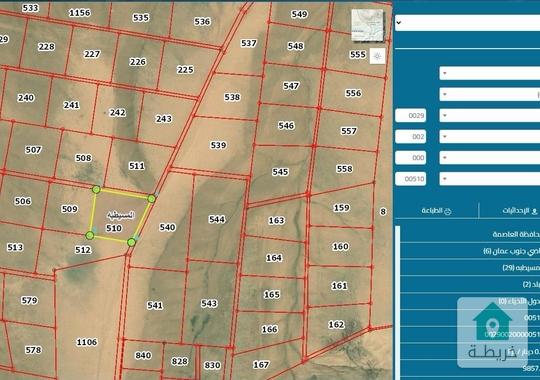Expand the wide top dropdown chevron
540x380 pixels.
click(399, 23)
